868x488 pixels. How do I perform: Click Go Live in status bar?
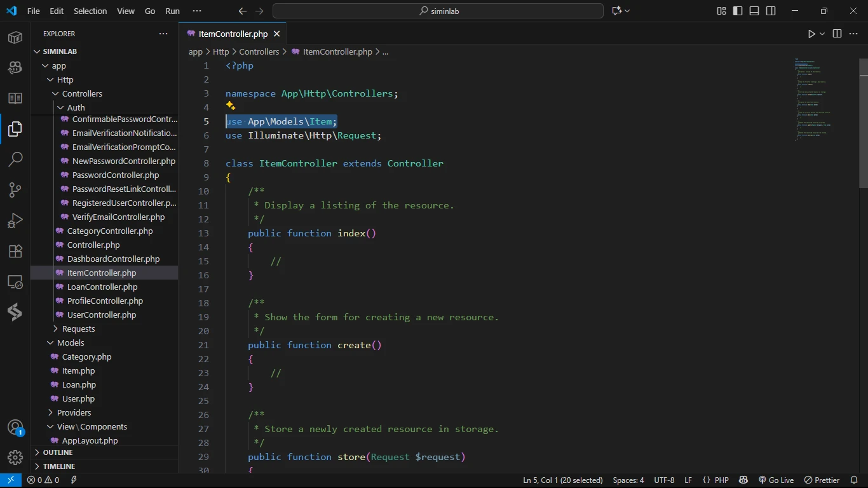click(x=776, y=480)
